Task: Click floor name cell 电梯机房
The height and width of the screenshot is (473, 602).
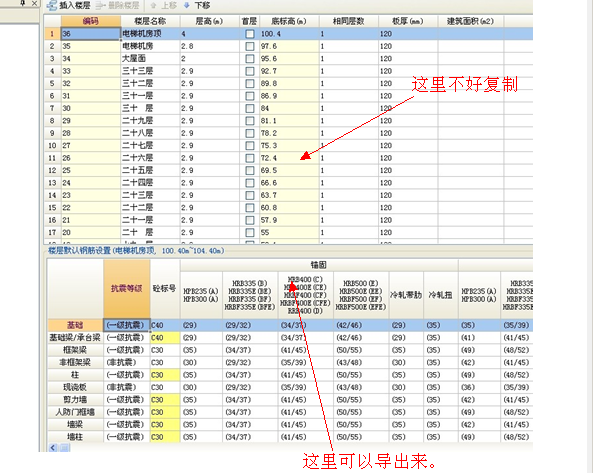Action: click(x=150, y=46)
